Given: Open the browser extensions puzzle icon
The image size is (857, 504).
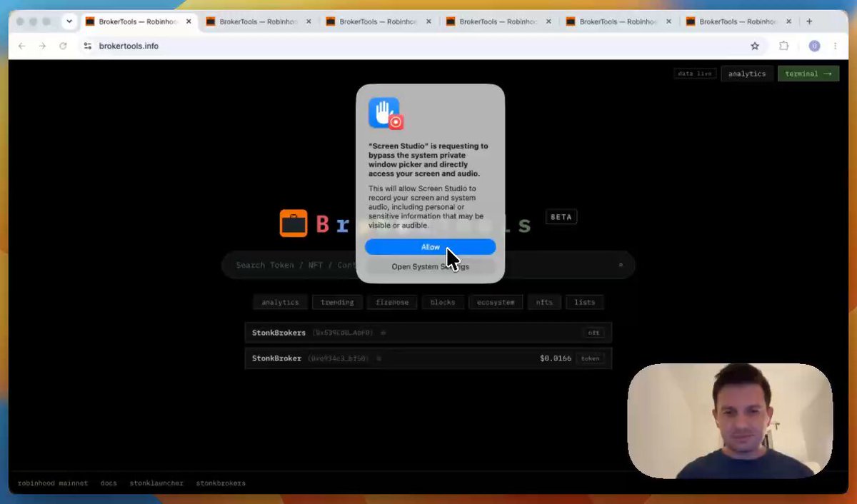Looking at the screenshot, I should [784, 46].
